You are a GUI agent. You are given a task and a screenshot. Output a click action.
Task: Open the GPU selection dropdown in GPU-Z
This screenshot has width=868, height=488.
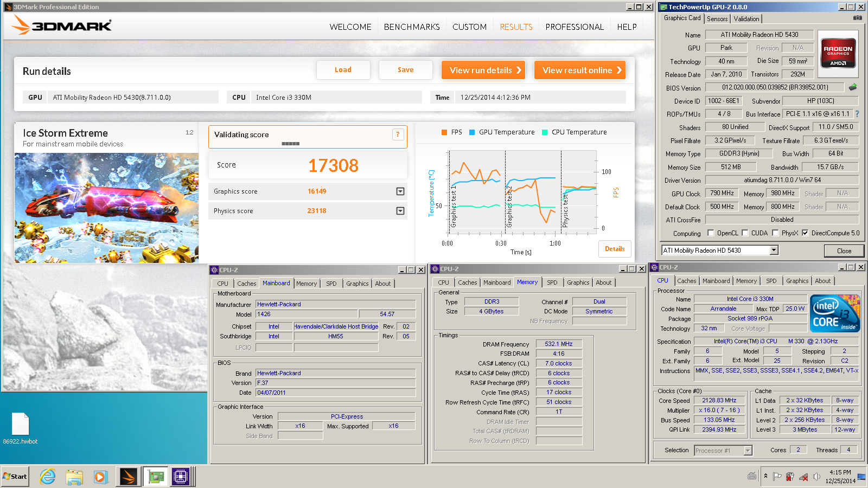click(x=774, y=250)
